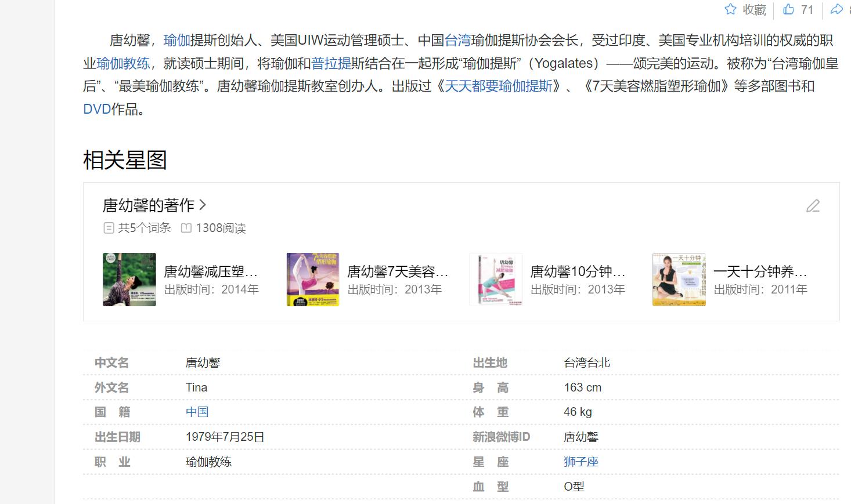851x504 pixels.
Task: Click the thumbs-up like icon
Action: pos(788,9)
